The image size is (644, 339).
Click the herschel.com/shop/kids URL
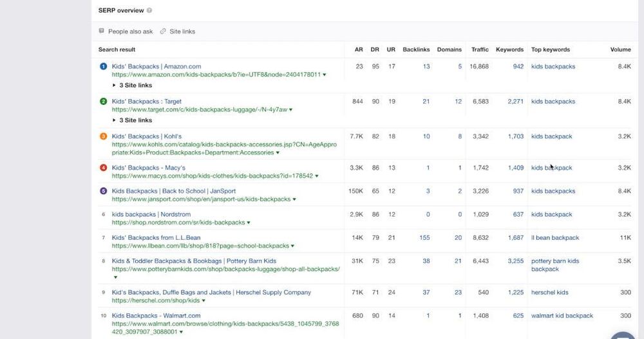(156, 300)
